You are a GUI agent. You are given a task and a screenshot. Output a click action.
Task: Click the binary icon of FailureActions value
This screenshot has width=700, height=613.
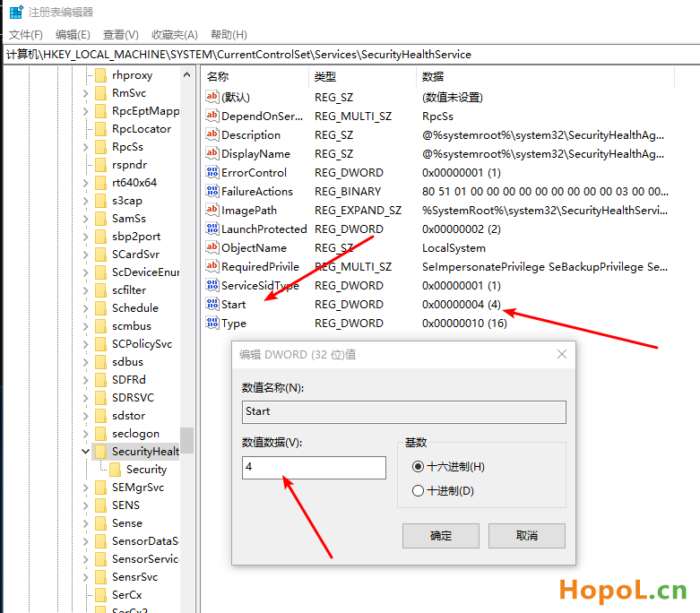[x=212, y=191]
